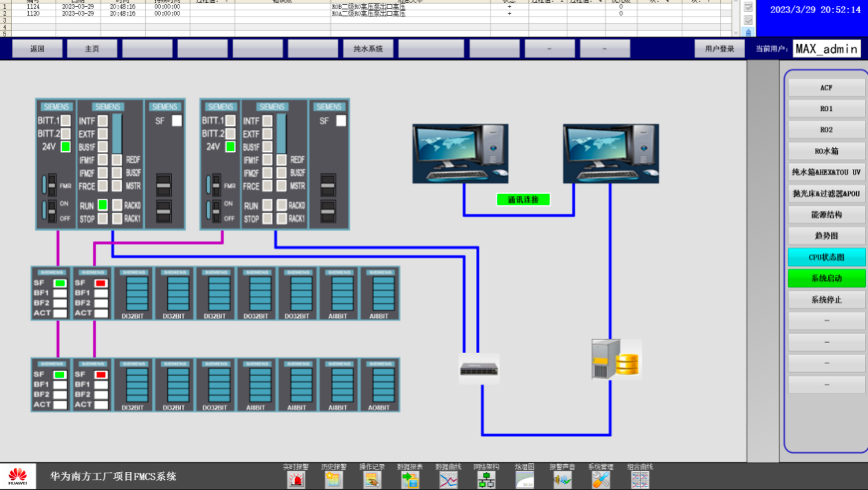Open the 操作记录 operation log icon
The height and width of the screenshot is (490, 868).
pos(372,480)
